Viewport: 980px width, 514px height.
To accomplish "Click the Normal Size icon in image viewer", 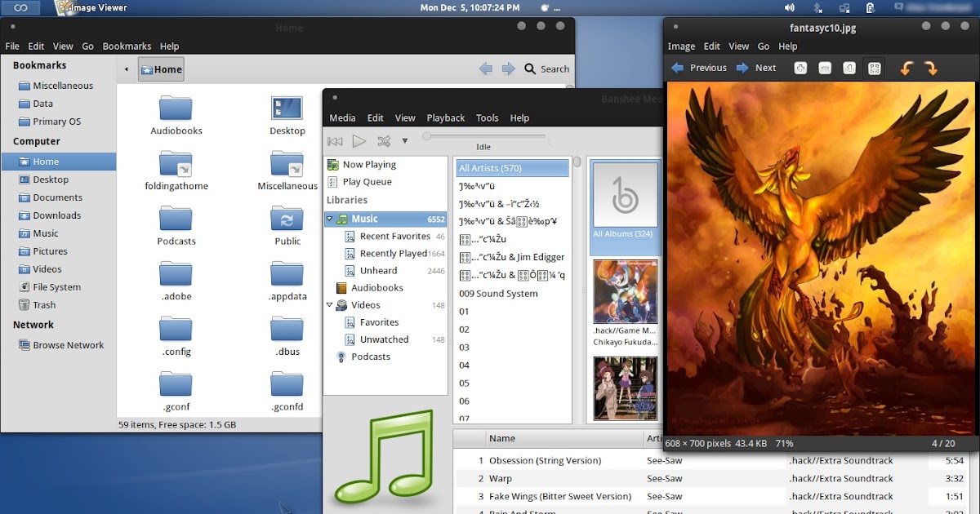I will click(849, 68).
